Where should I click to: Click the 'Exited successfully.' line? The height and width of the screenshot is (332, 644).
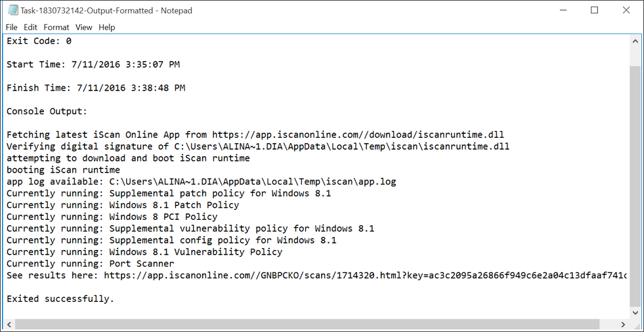(60, 299)
